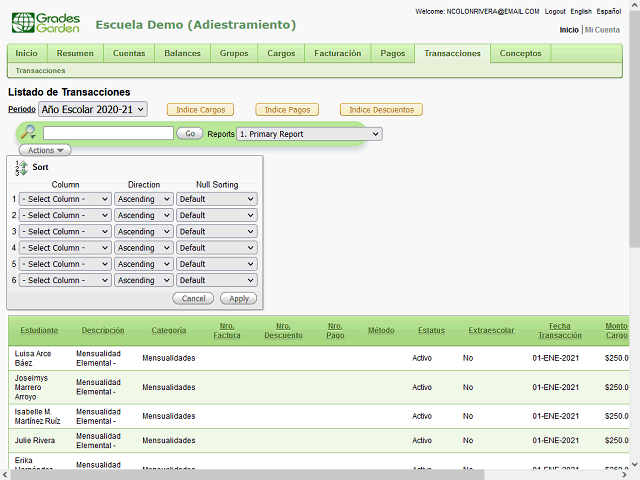Click the magnifying glass search icon

28,133
